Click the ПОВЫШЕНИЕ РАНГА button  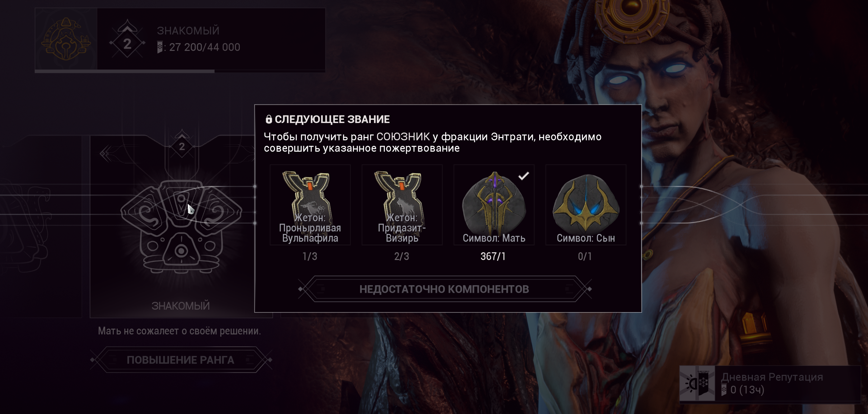click(181, 360)
